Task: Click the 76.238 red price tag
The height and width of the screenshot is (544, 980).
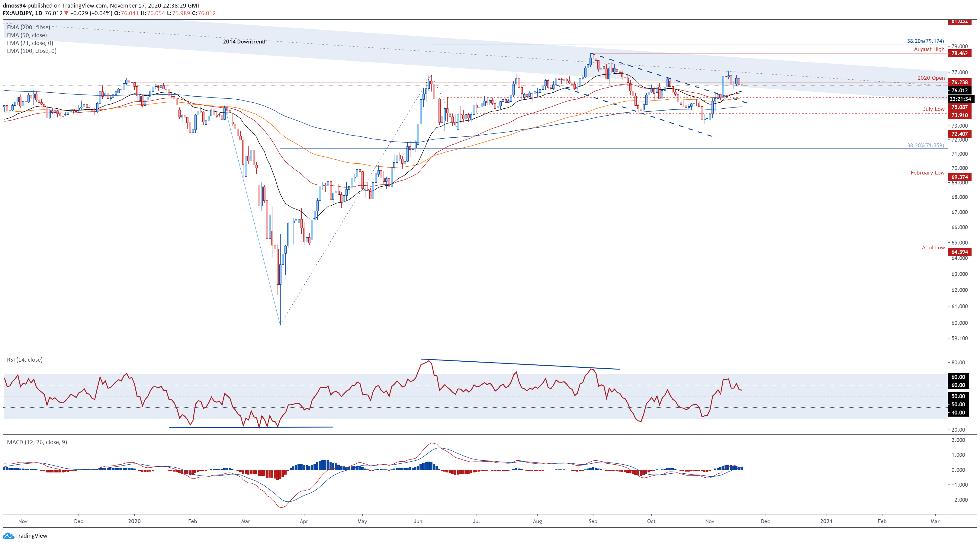Action: click(959, 82)
